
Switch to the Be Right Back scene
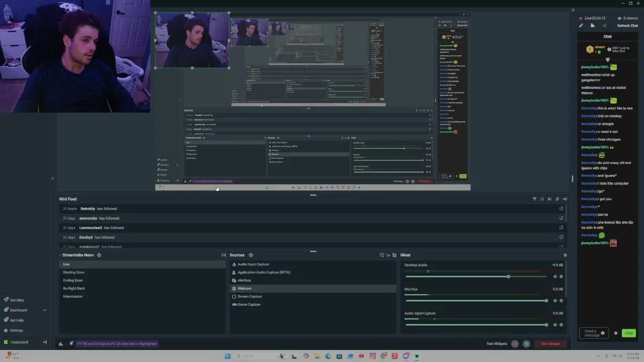pyautogui.click(x=142, y=289)
